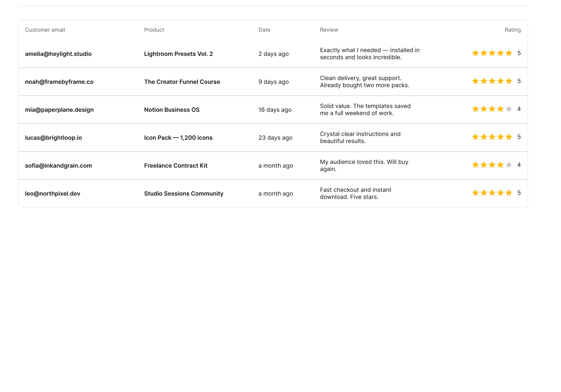
Task: Open product Freelance Contract Kit
Action: click(176, 166)
